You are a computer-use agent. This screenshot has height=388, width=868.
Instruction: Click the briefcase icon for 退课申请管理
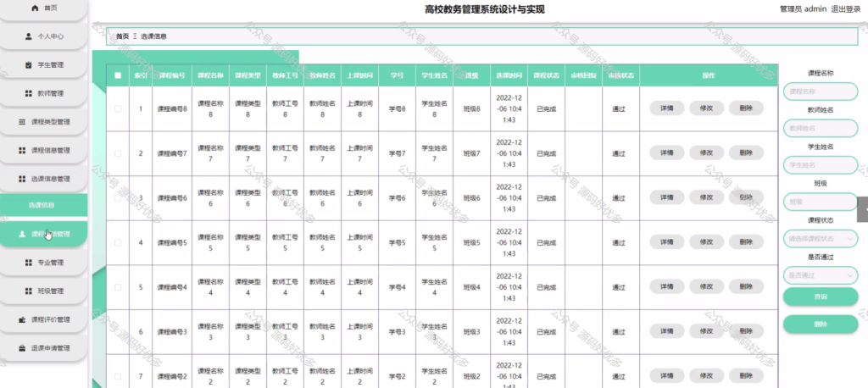click(22, 348)
